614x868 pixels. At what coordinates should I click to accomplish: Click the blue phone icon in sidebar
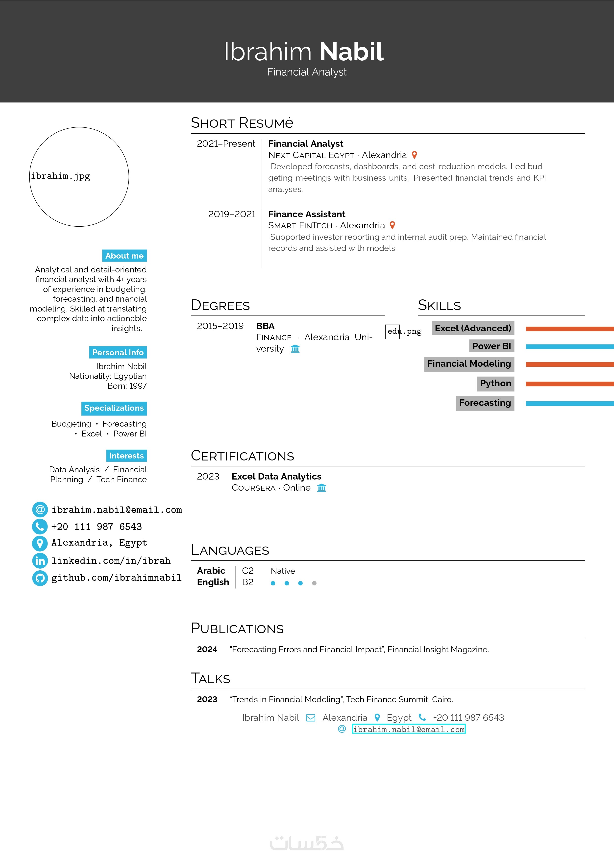click(x=40, y=526)
